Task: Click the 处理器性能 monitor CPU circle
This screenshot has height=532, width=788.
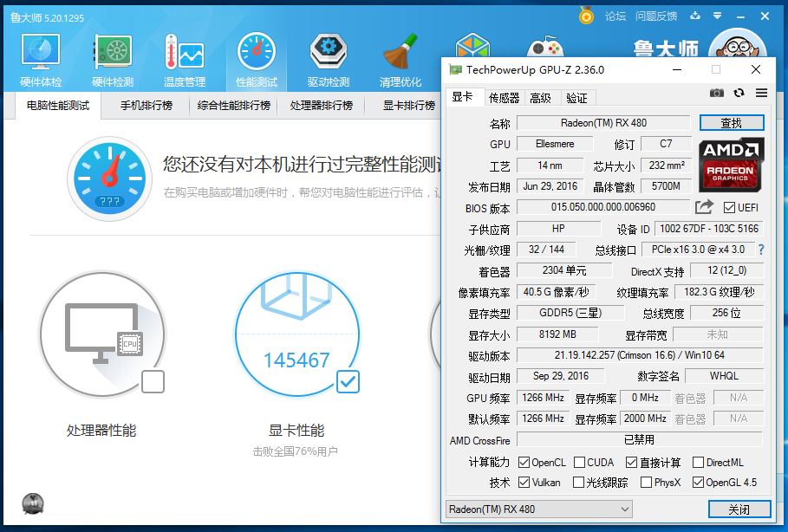Action: 103,334
